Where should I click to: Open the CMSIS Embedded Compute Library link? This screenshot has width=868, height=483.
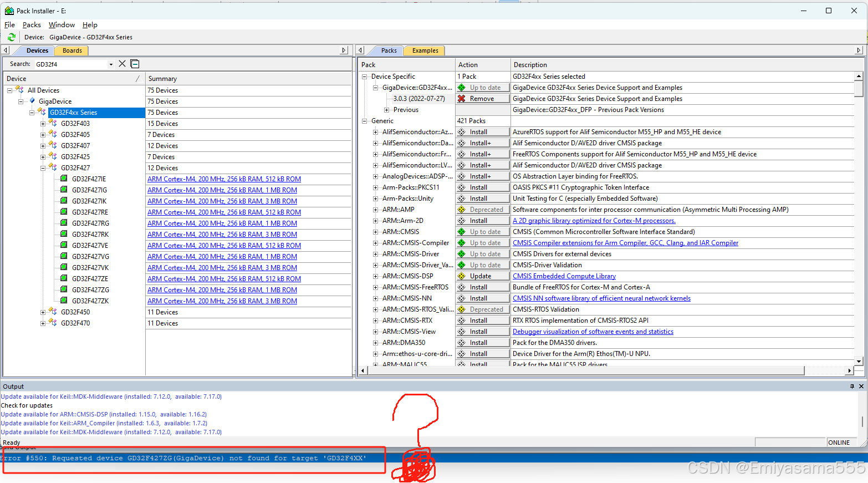pos(564,276)
